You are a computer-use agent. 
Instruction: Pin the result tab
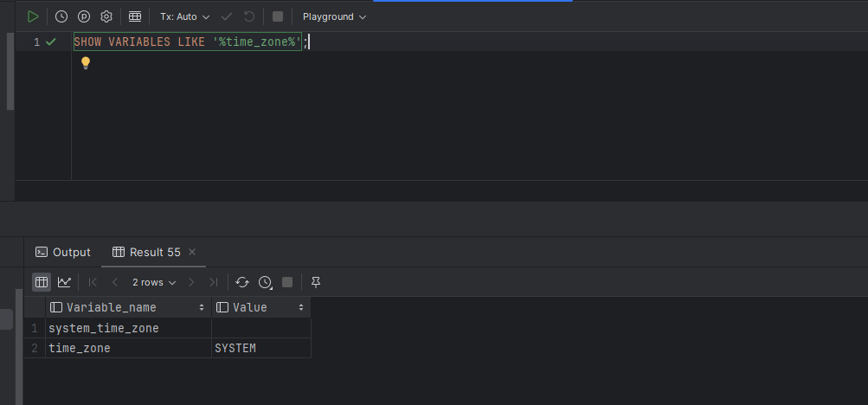tap(316, 282)
